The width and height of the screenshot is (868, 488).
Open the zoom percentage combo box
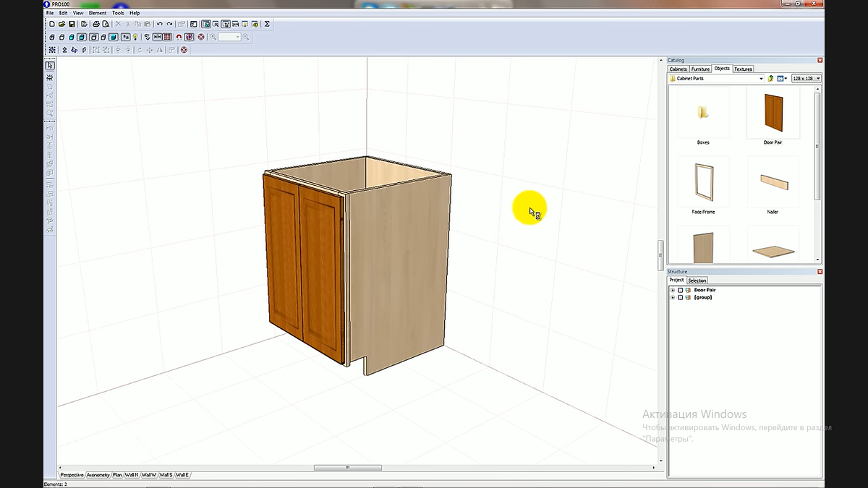point(229,37)
